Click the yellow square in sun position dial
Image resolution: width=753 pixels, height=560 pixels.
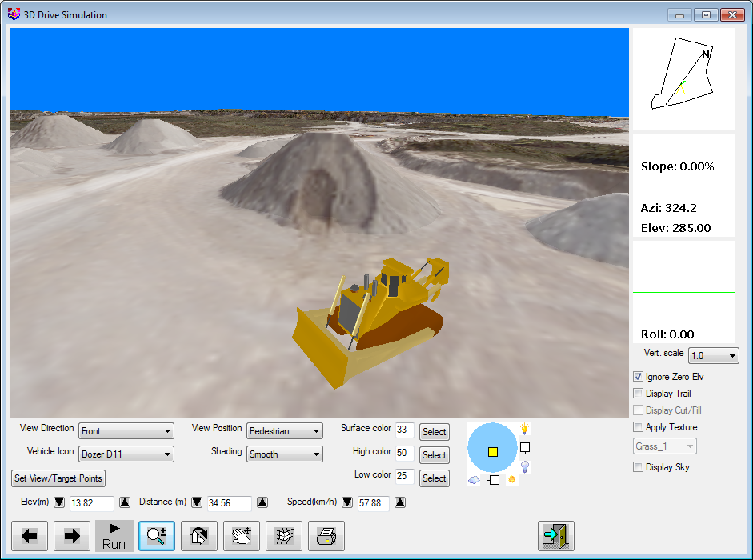pyautogui.click(x=493, y=452)
